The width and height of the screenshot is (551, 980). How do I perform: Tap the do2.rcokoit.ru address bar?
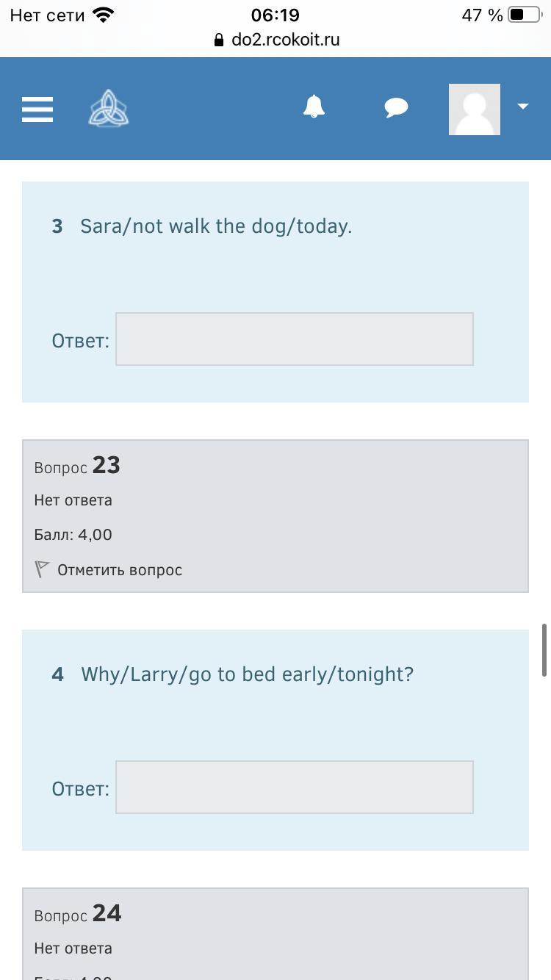pos(285,40)
